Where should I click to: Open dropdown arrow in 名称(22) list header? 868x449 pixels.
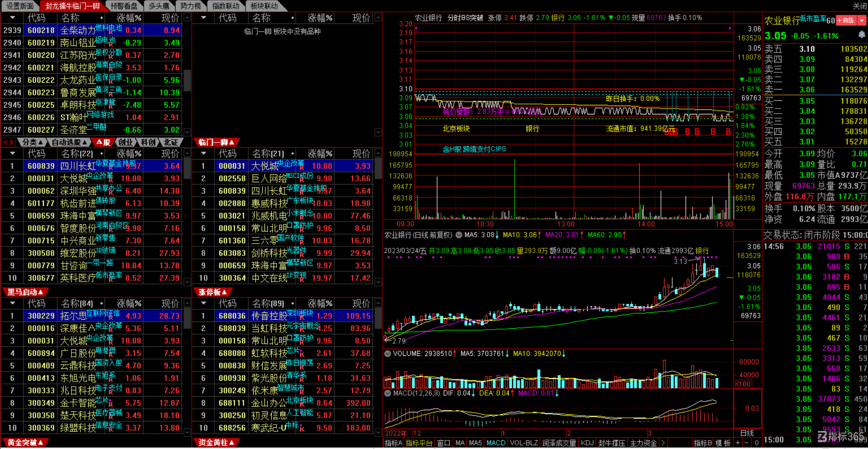13,153
